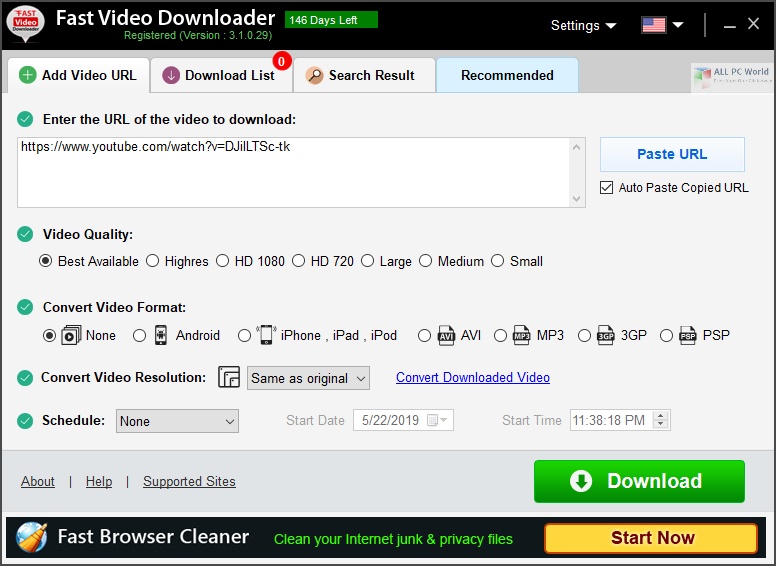Select Best Available video quality
Image resolution: width=776 pixels, height=566 pixels.
click(46, 261)
